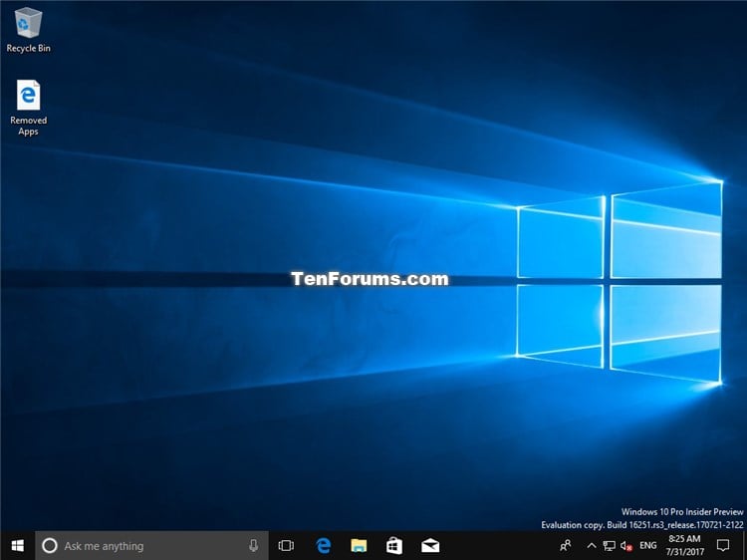747x560 pixels.
Task: Open File Explorer from taskbar
Action: tap(359, 546)
